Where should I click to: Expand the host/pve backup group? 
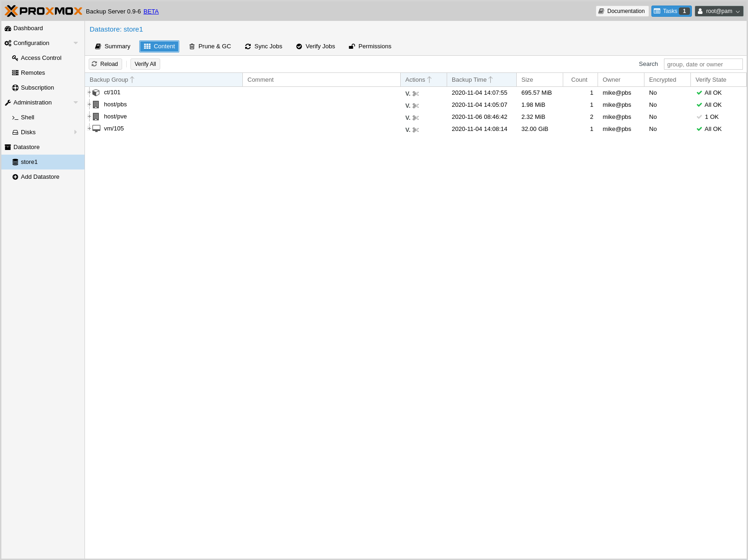[x=89, y=117]
